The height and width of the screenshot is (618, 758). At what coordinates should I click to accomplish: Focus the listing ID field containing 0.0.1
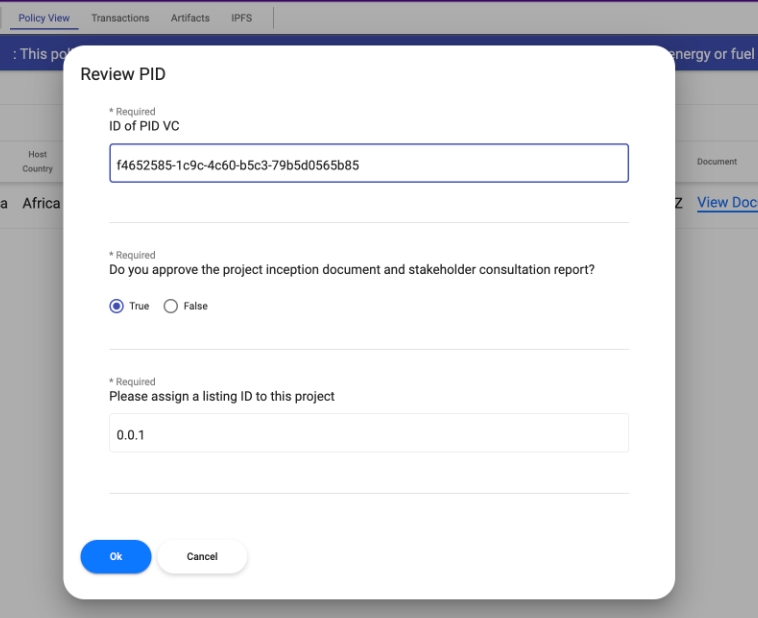point(368,433)
